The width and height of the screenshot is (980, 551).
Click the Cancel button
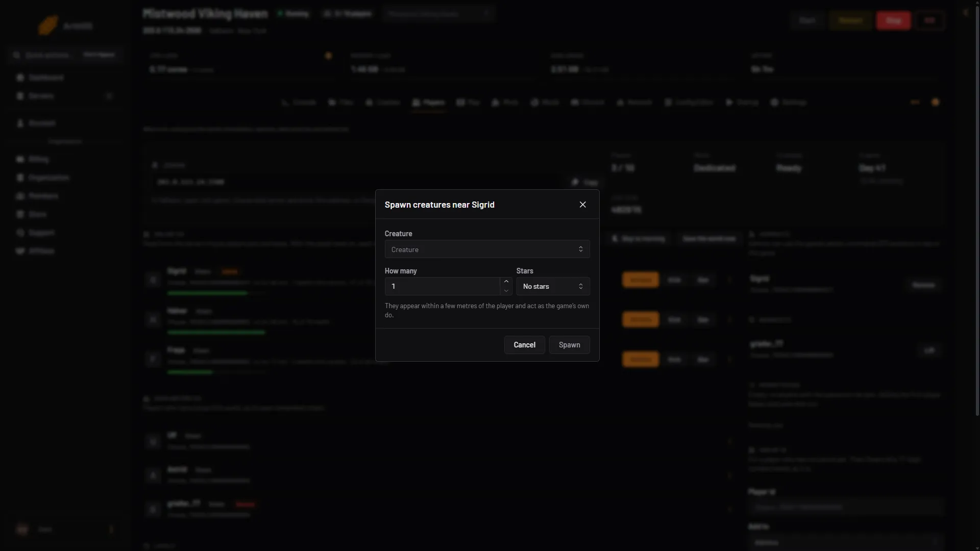pos(524,345)
